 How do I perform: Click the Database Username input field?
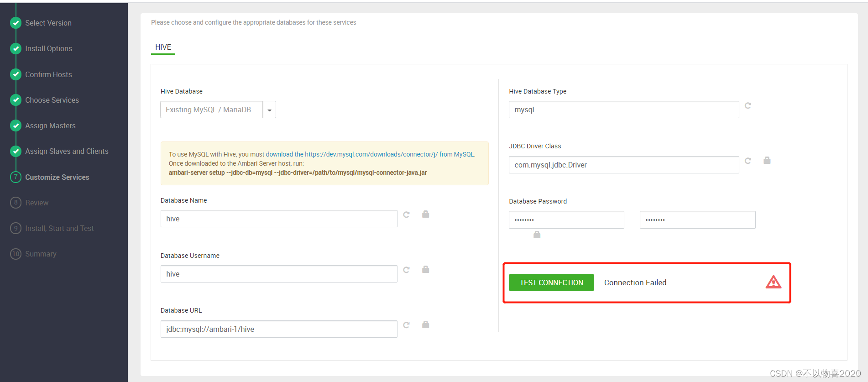click(x=279, y=274)
